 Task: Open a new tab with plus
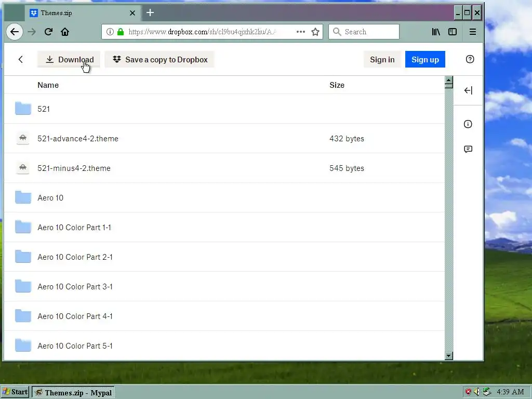[150, 13]
